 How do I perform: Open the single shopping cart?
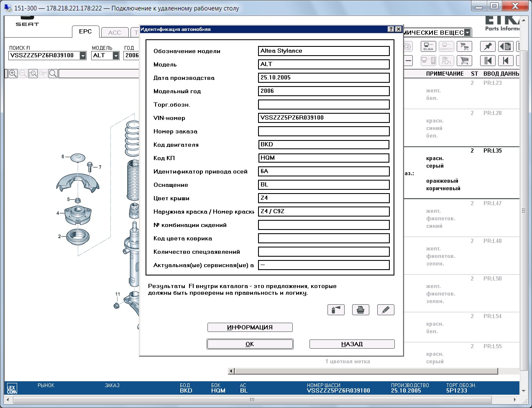click(x=464, y=61)
